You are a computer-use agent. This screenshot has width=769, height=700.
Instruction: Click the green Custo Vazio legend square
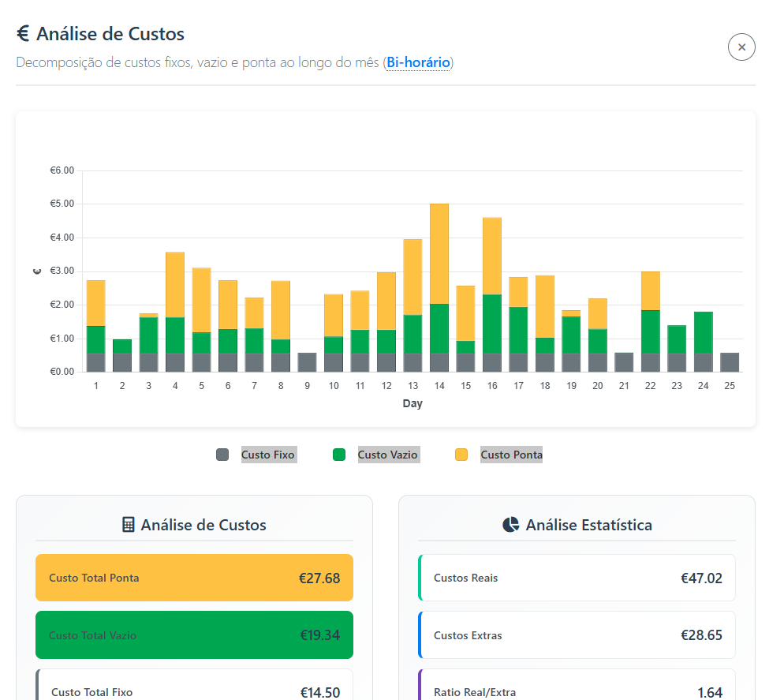click(338, 455)
